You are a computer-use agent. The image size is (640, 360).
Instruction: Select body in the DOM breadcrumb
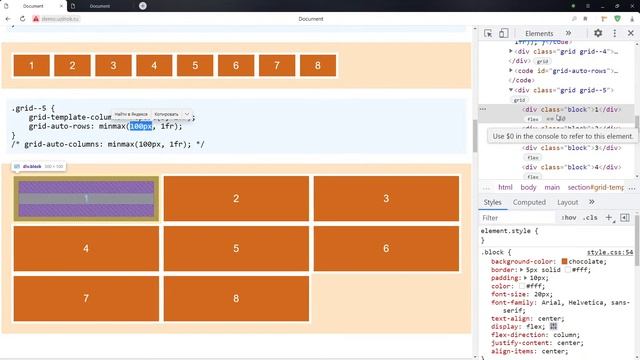(x=528, y=187)
